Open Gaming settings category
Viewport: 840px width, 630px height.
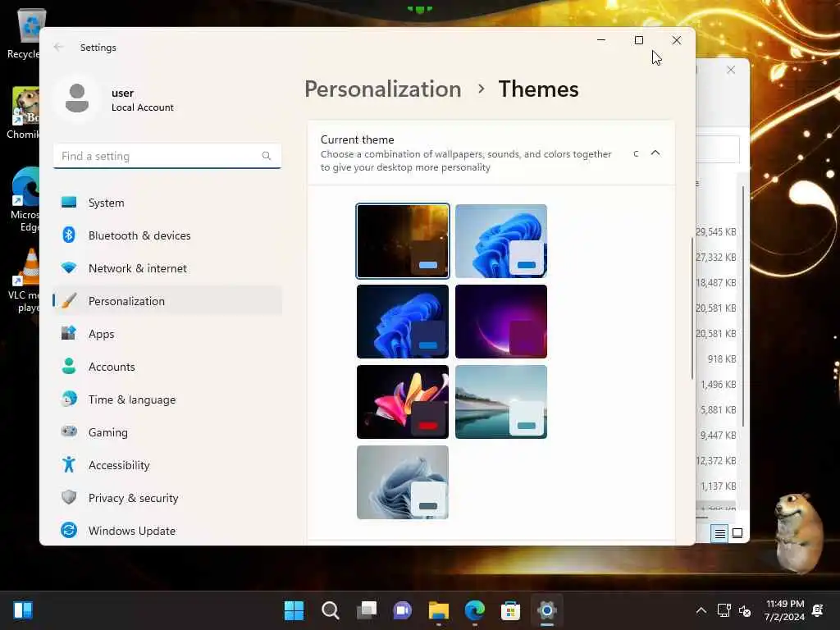(167, 431)
